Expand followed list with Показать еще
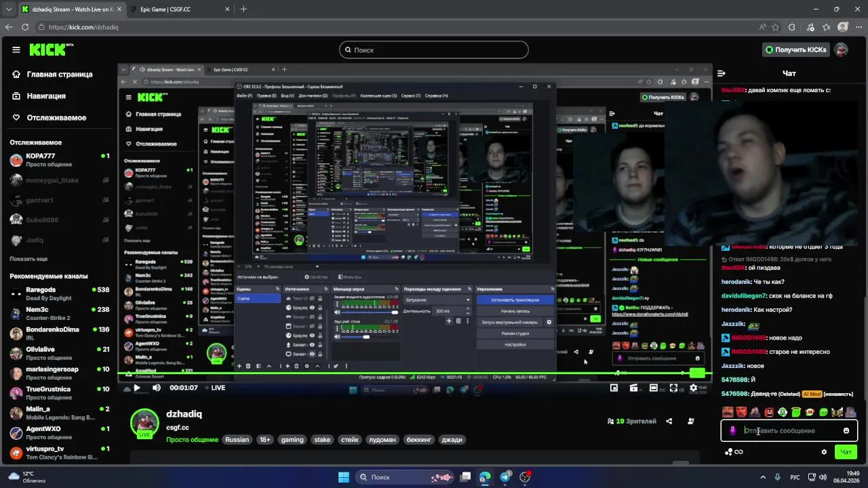This screenshot has width=868, height=488. pos(28,259)
